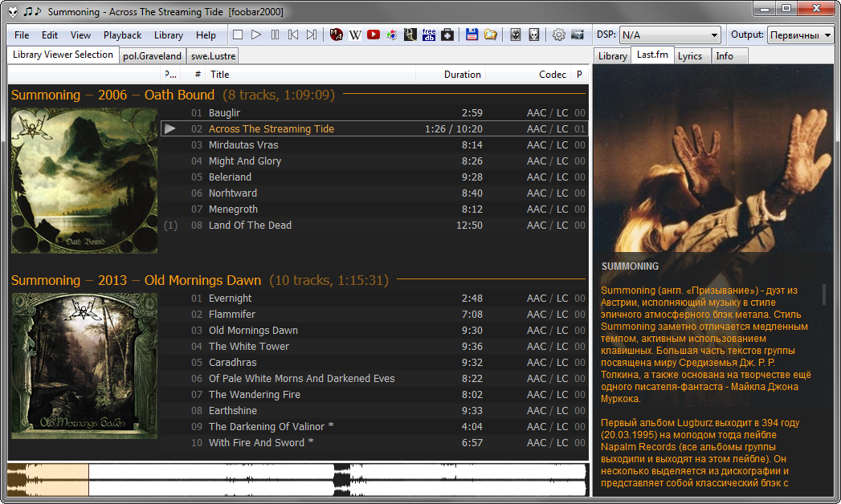Open the freedb tagger icon
The width and height of the screenshot is (841, 504).
coord(429,35)
